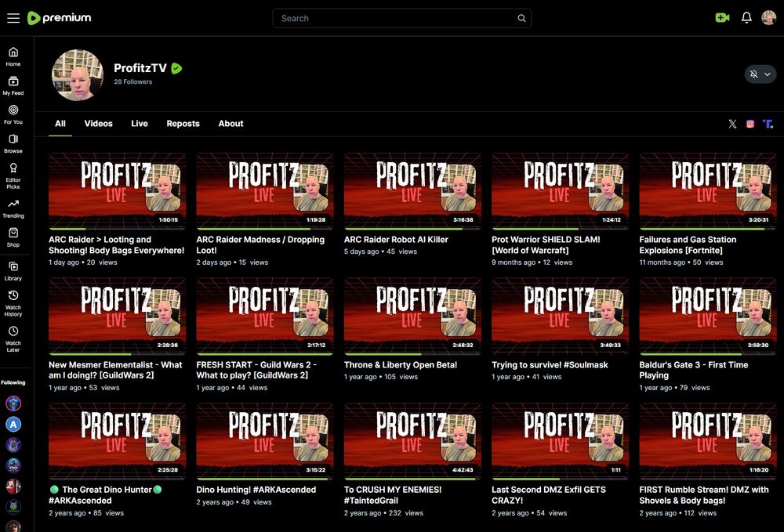Image resolution: width=784 pixels, height=532 pixels.
Task: Go to Home in the sidebar
Action: pyautogui.click(x=13, y=56)
